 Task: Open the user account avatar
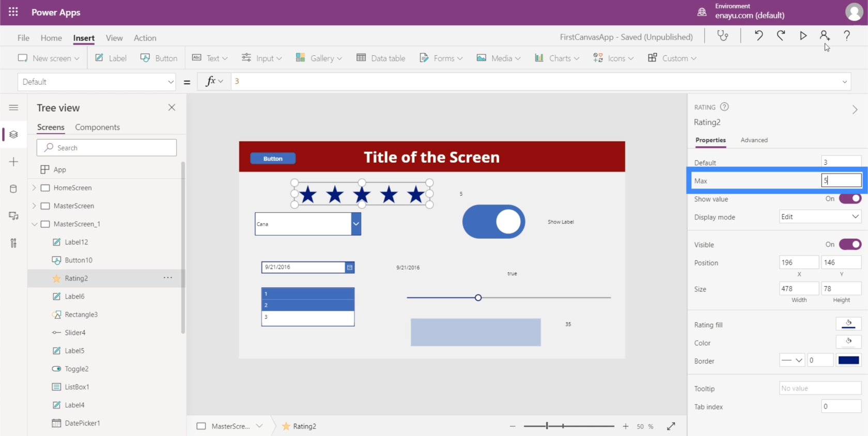[x=854, y=12]
